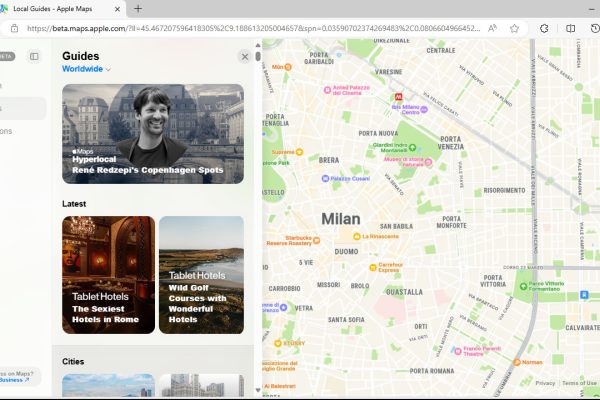
Task: Click the Latest section heading
Action: (x=74, y=204)
